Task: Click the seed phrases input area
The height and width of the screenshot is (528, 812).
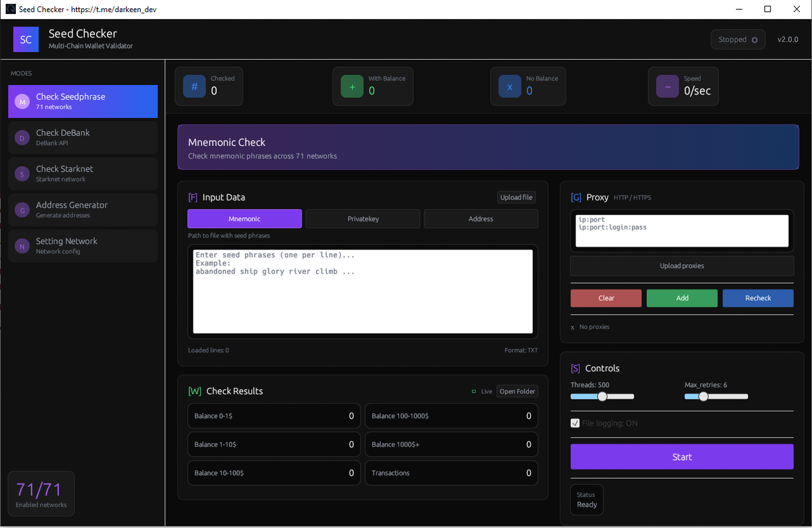Action: pyautogui.click(x=362, y=292)
